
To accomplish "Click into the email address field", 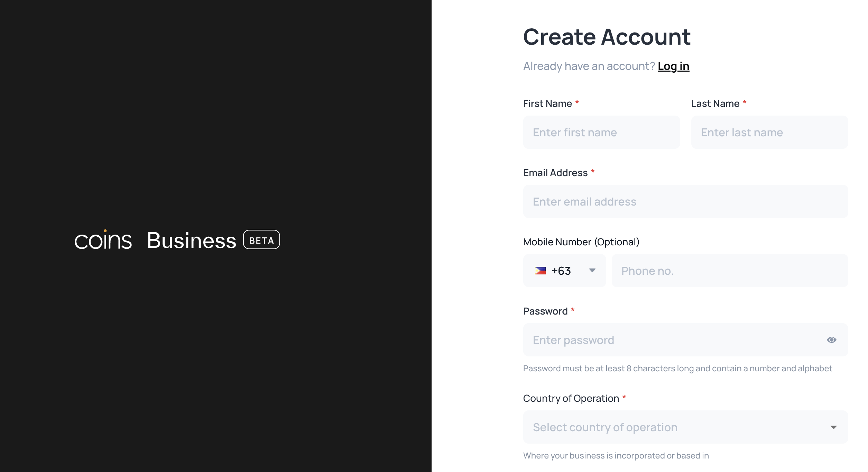I will tap(685, 202).
